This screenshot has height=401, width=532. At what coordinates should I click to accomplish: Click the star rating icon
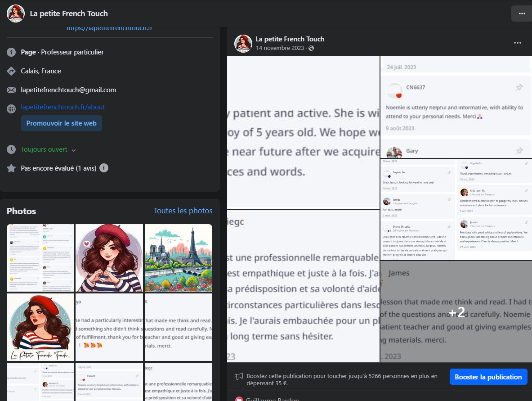11,168
